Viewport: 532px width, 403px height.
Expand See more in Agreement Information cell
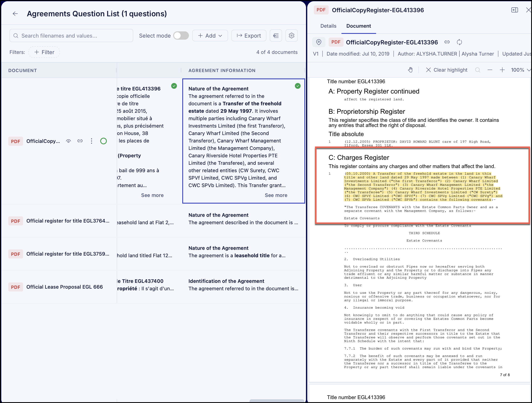pos(276,195)
